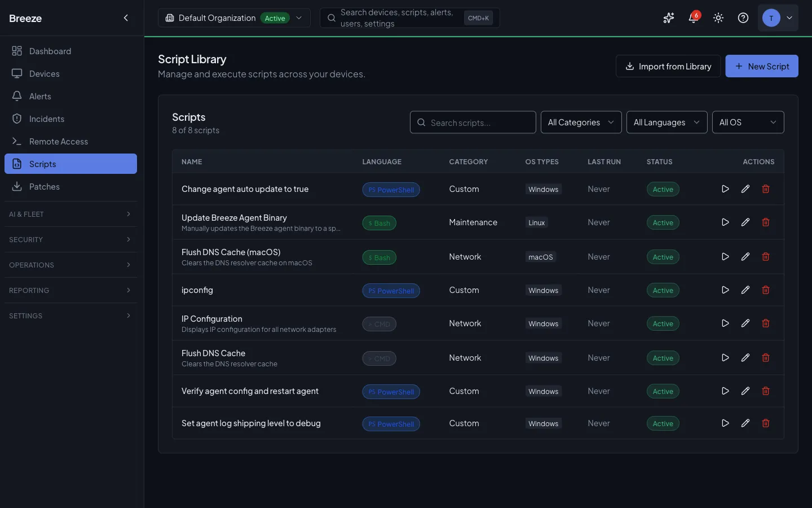The image size is (812, 508).
Task: Run the Change agent auto update script
Action: pos(725,189)
